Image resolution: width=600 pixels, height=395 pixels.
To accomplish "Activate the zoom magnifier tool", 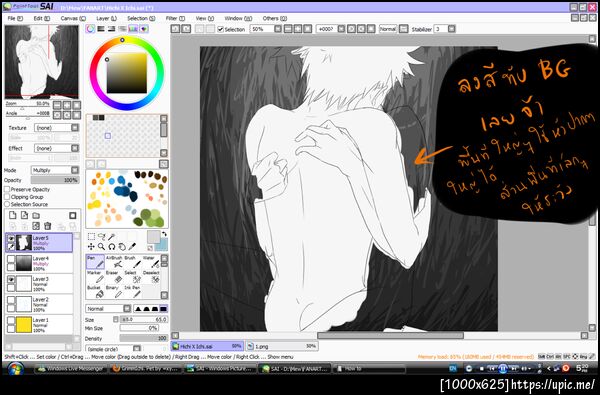I will click(101, 247).
